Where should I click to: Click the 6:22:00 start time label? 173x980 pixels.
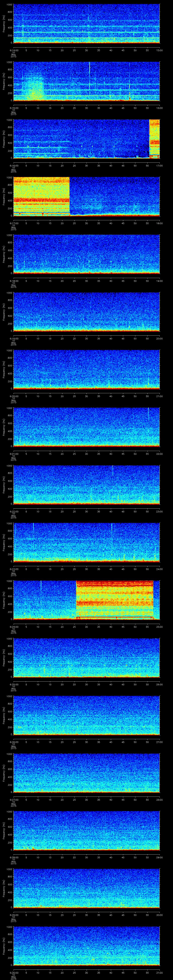[x=14, y=511]
